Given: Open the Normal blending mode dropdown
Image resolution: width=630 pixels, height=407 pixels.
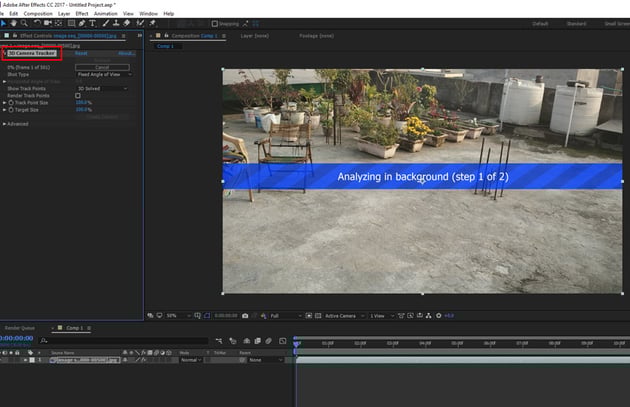Looking at the screenshot, I should [x=191, y=360].
